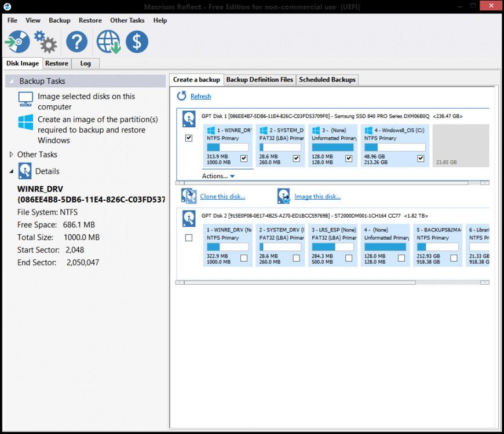Check the GPT Disk 2 whole-disk checkbox
The image size is (504, 434).
189,238
